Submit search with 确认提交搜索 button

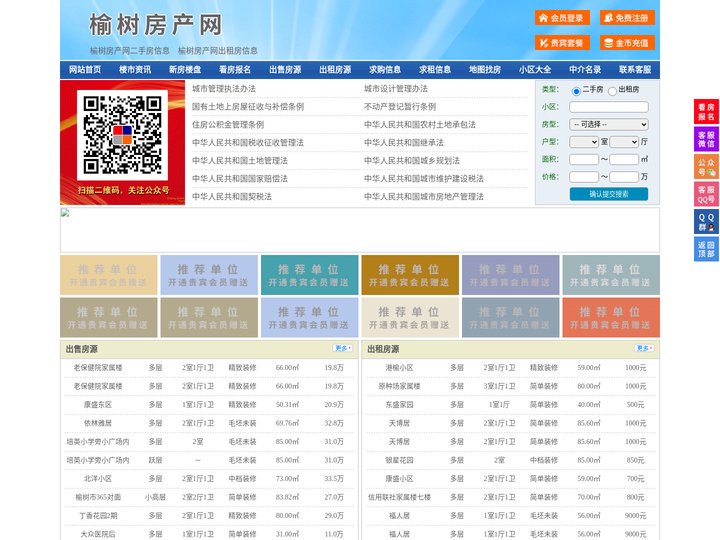609,194
